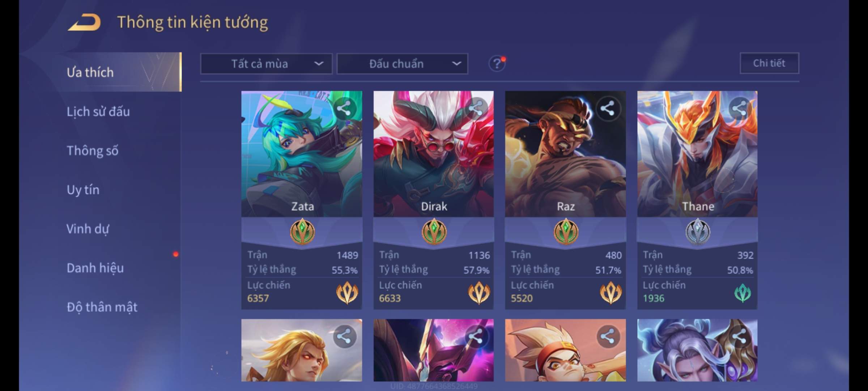The width and height of the screenshot is (868, 391).
Task: Switch to the Thông số tab
Action: 93,151
